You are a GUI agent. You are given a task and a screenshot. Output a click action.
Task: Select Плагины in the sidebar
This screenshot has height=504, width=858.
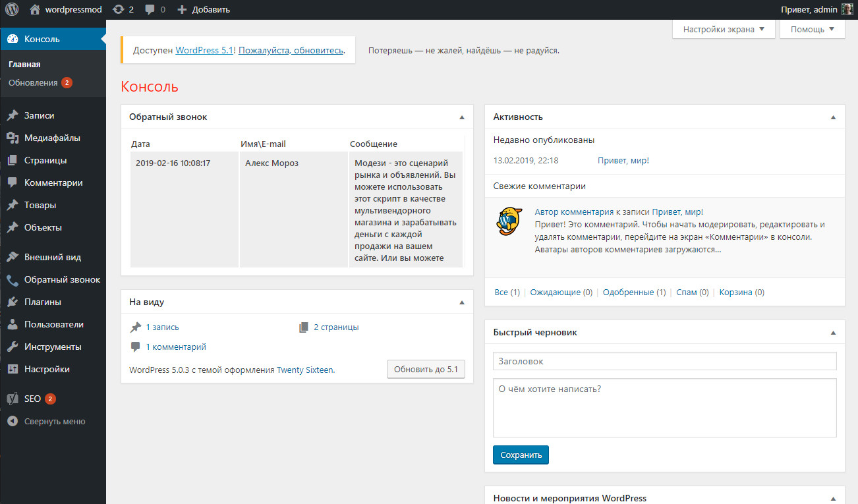[x=43, y=302]
